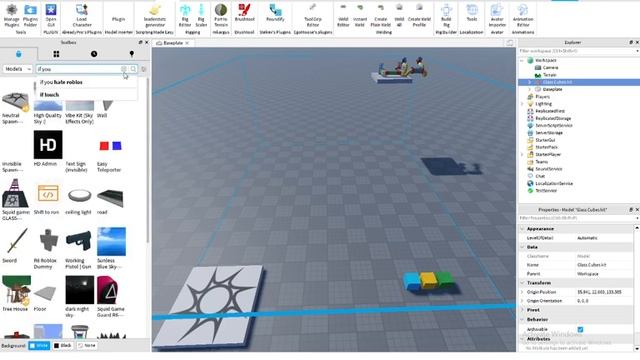Expand the Baseplate item in Explorer

point(529,89)
